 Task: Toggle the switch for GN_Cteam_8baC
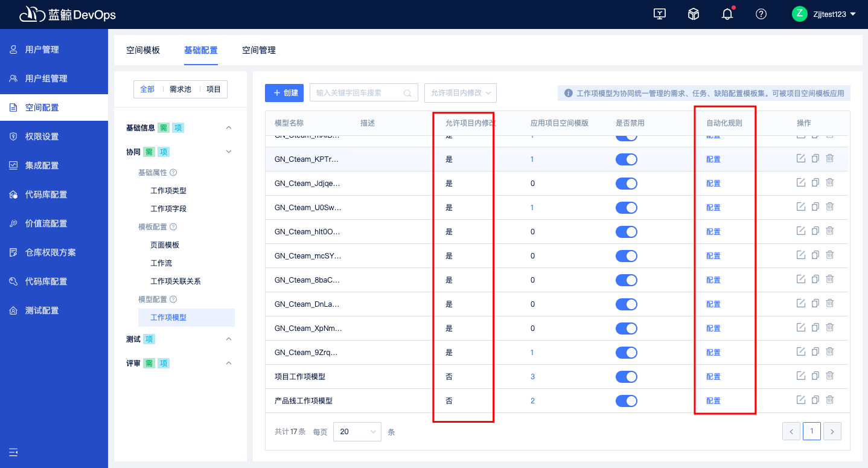627,280
